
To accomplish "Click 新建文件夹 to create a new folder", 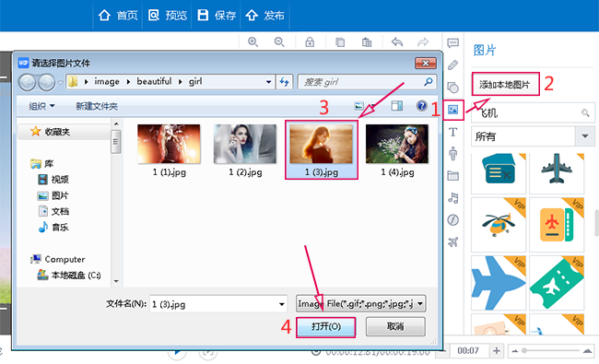I will [x=96, y=106].
